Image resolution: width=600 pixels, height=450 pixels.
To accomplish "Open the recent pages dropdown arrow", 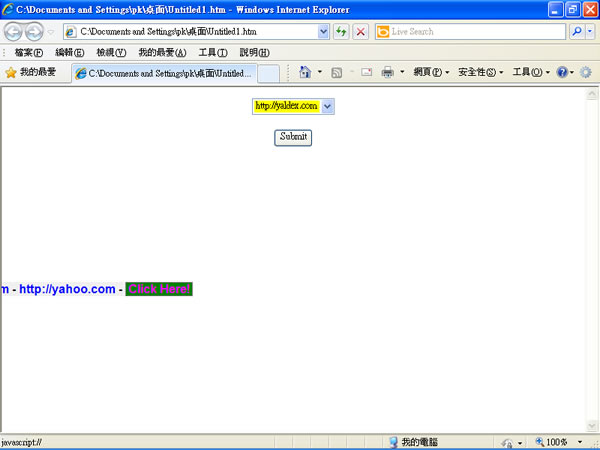I will coord(51,32).
